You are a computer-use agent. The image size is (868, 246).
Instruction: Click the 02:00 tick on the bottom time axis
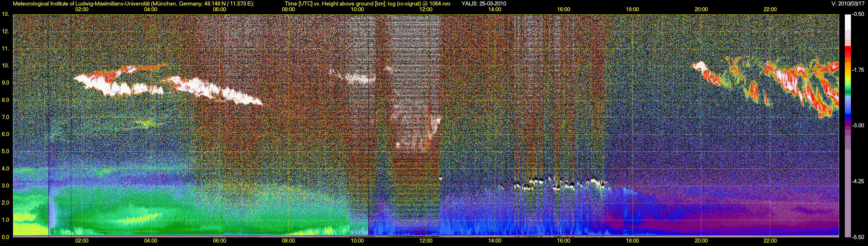tap(82, 241)
